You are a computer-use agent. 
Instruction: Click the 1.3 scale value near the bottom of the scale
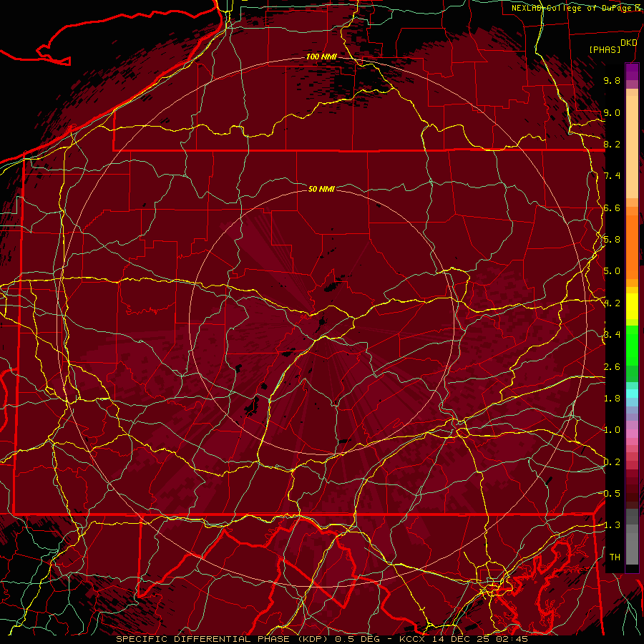pos(612,525)
